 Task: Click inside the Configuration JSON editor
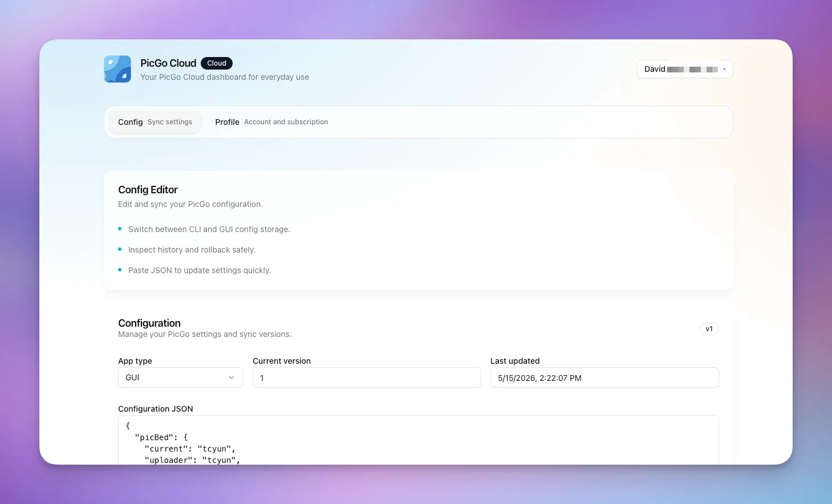point(419,440)
